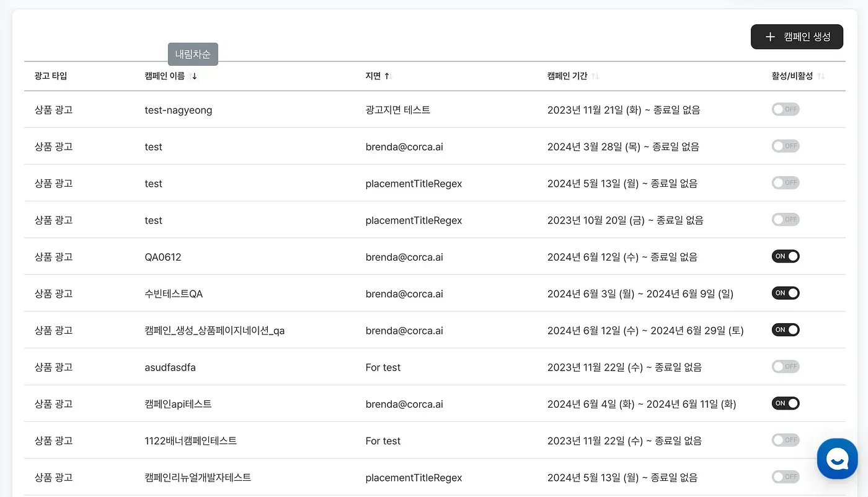The image size is (868, 497).
Task: Click the 광고지면 테스트 placement cell
Action: 398,110
